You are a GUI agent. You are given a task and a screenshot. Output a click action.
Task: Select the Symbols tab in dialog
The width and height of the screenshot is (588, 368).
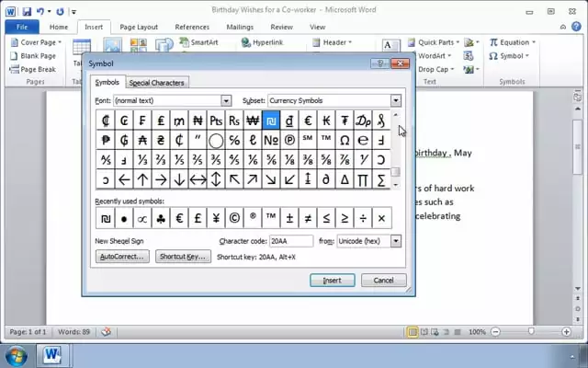[107, 82]
